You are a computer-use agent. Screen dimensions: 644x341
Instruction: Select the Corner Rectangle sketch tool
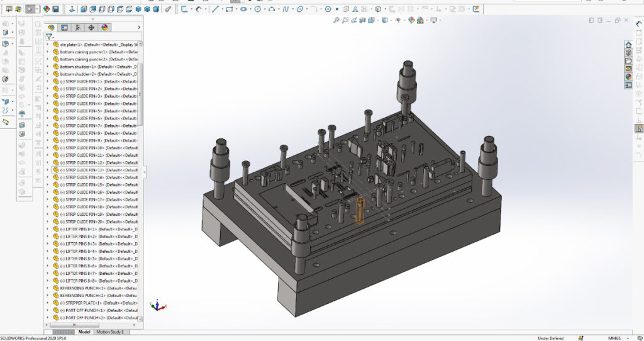[x=229, y=9]
